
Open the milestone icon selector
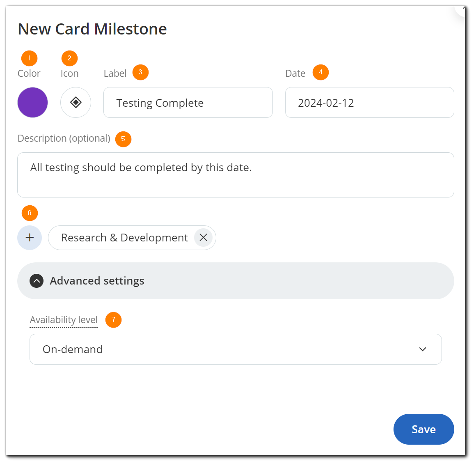pos(76,102)
